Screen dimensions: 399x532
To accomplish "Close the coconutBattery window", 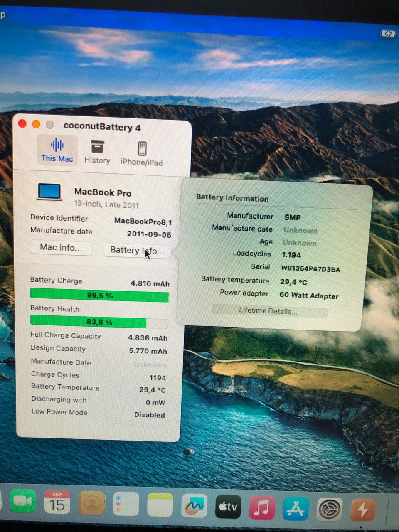I will tap(22, 123).
